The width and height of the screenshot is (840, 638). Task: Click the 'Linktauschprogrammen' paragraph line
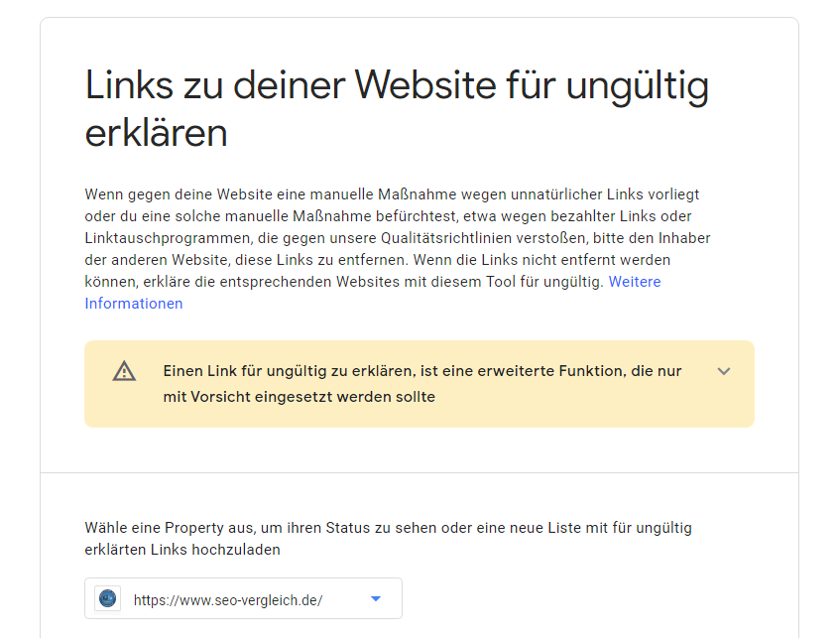click(398, 238)
